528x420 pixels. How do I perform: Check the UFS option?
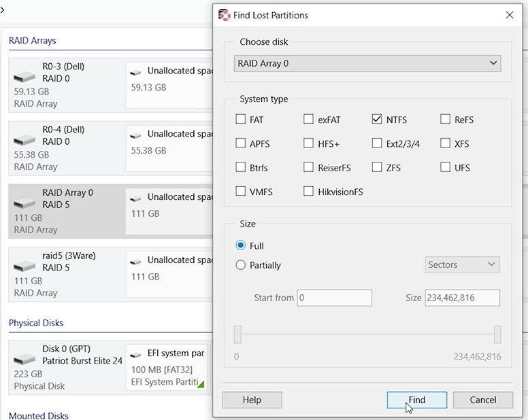(x=445, y=167)
